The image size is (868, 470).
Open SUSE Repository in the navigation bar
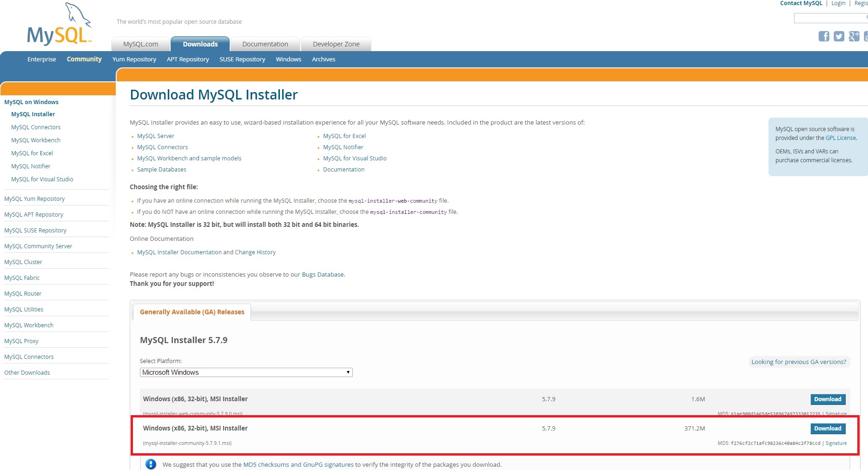coord(242,59)
